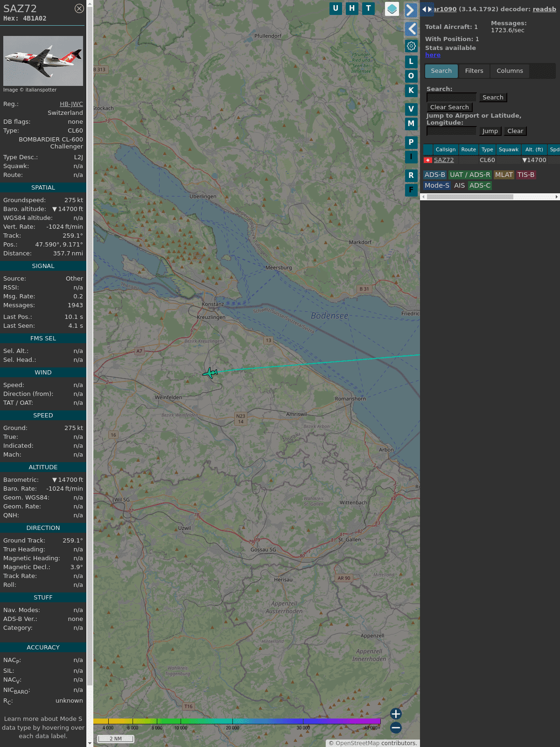
Task: Toggle the L labels button
Action: click(411, 61)
